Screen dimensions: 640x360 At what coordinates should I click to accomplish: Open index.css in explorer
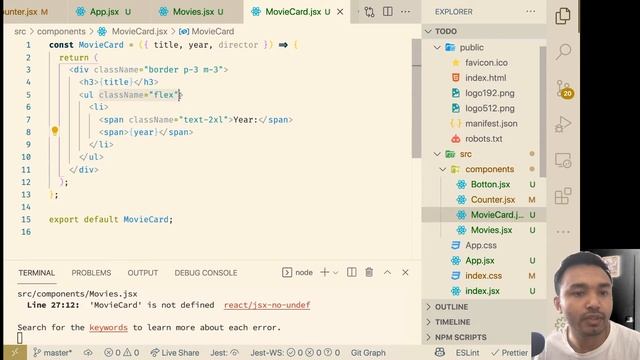[484, 276]
